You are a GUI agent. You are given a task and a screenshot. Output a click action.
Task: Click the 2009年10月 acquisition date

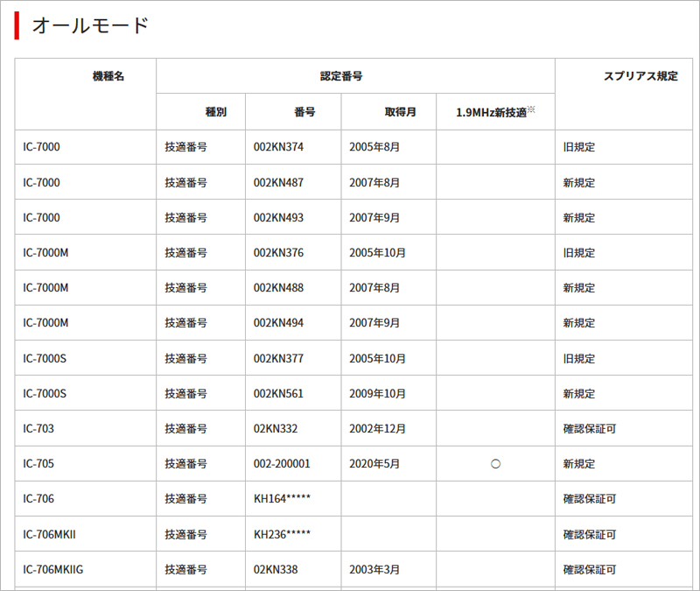tap(378, 393)
